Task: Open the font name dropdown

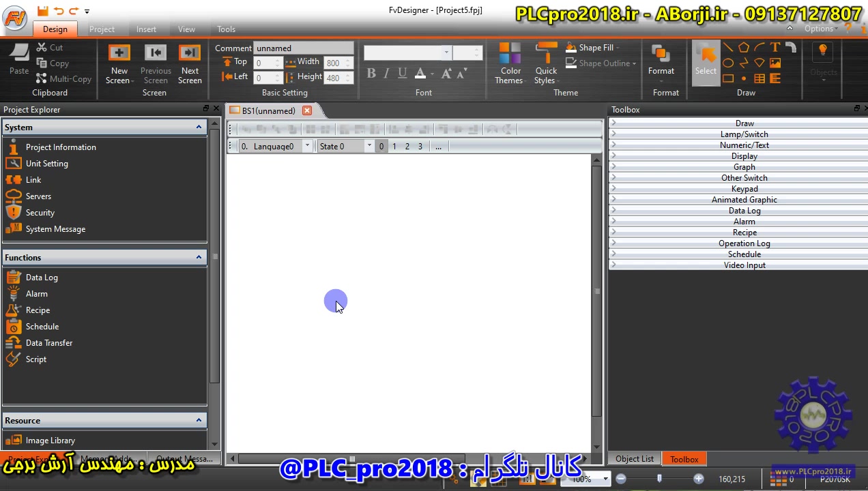Action: pyautogui.click(x=446, y=53)
